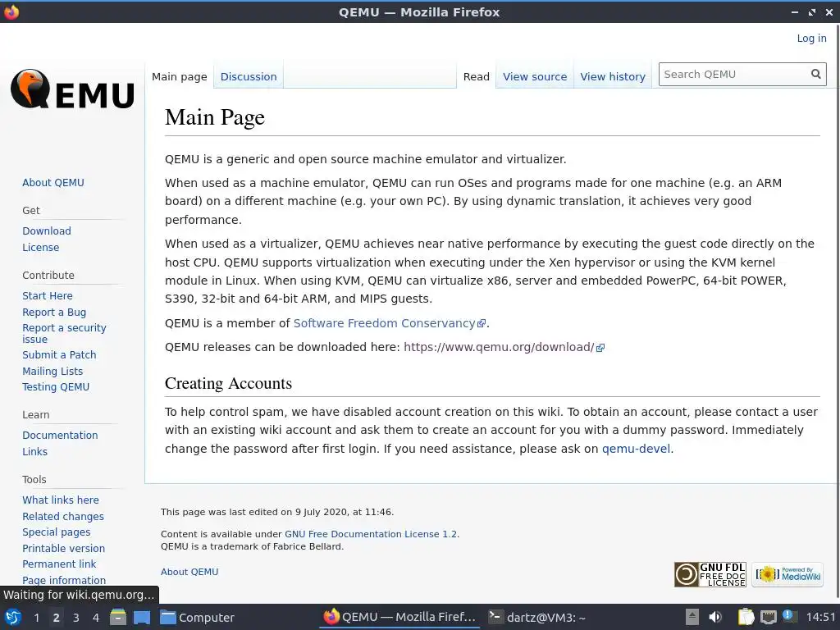Open Report a security issue link
Image resolution: width=840 pixels, height=630 pixels.
tap(64, 333)
